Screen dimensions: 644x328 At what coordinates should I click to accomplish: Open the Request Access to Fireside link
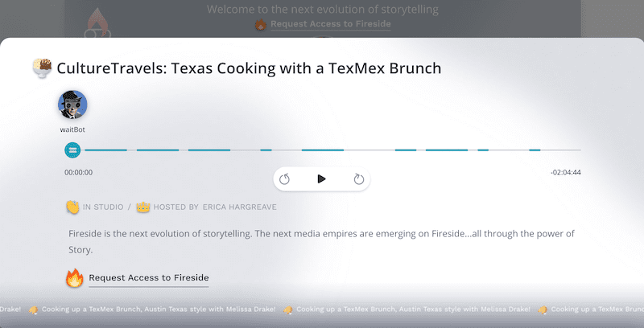pos(149,277)
